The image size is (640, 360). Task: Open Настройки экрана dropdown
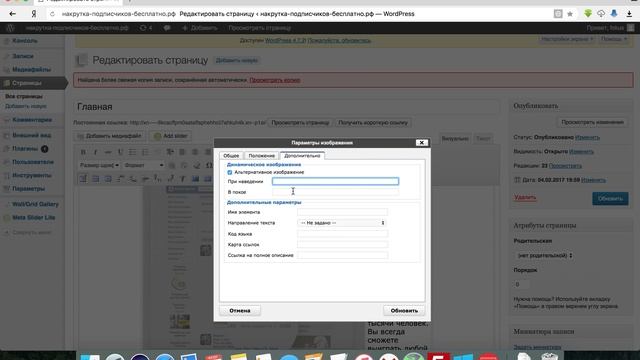pos(567,39)
